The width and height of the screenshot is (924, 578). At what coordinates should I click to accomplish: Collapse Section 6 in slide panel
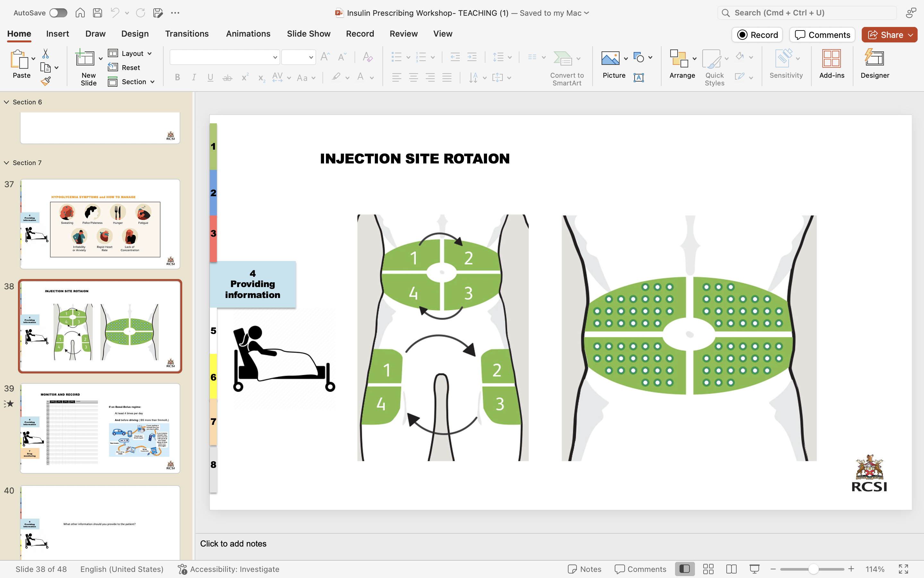(6, 102)
